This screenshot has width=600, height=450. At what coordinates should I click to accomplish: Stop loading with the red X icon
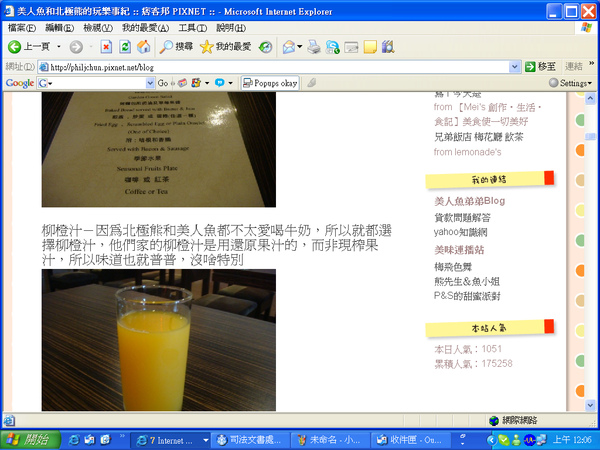coord(106,47)
